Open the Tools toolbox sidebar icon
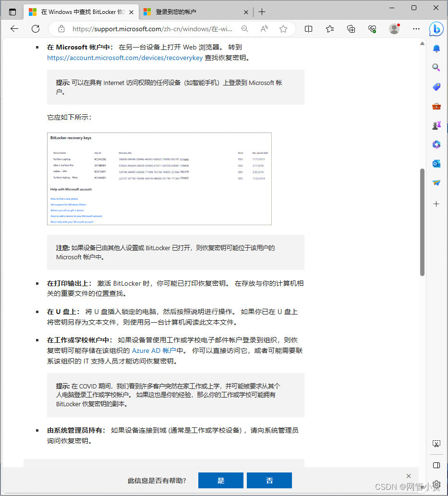The height and width of the screenshot is (496, 448). 436,106
